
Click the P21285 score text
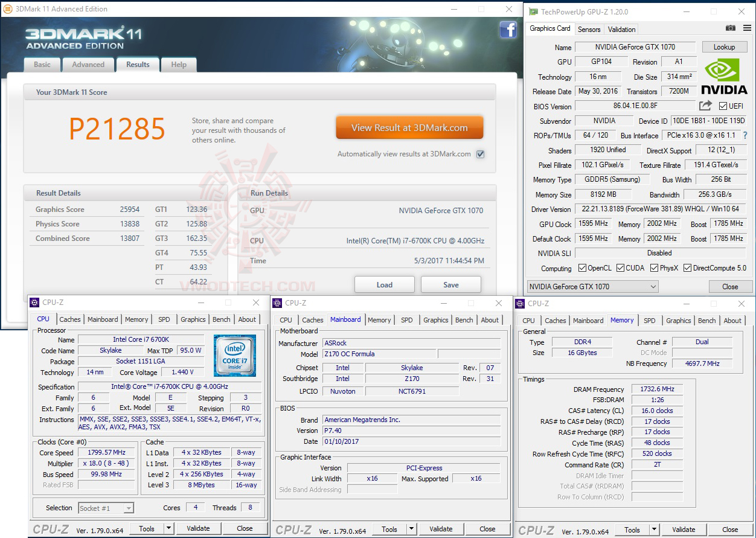click(117, 129)
